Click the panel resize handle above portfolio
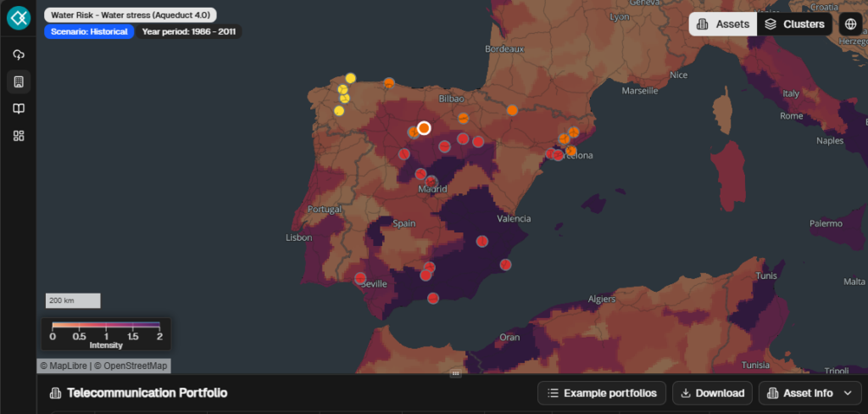The image size is (868, 414). [455, 373]
